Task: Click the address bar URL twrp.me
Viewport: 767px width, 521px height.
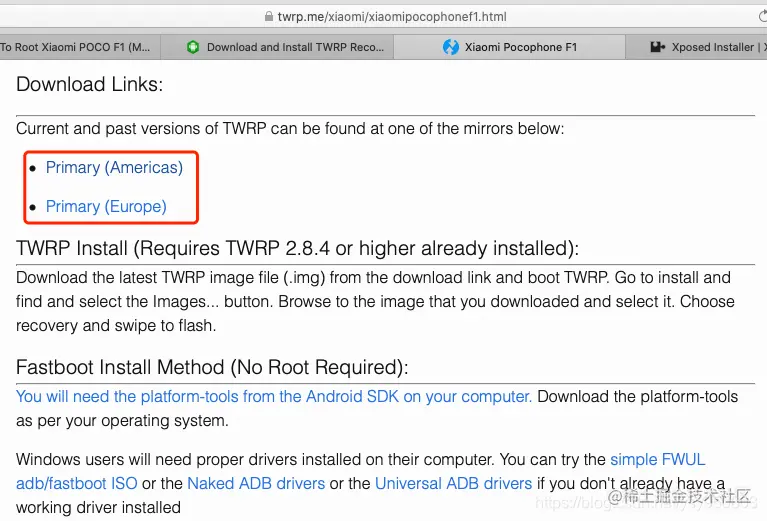Action: (x=392, y=17)
